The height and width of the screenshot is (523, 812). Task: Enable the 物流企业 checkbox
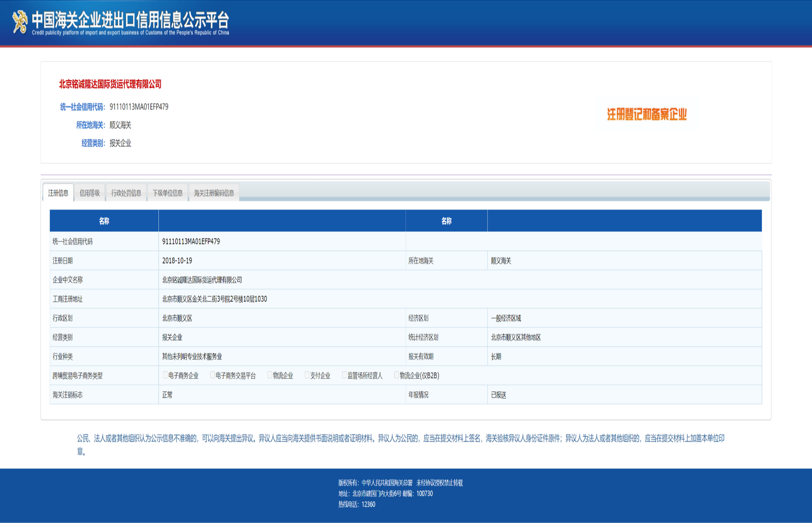[269, 375]
